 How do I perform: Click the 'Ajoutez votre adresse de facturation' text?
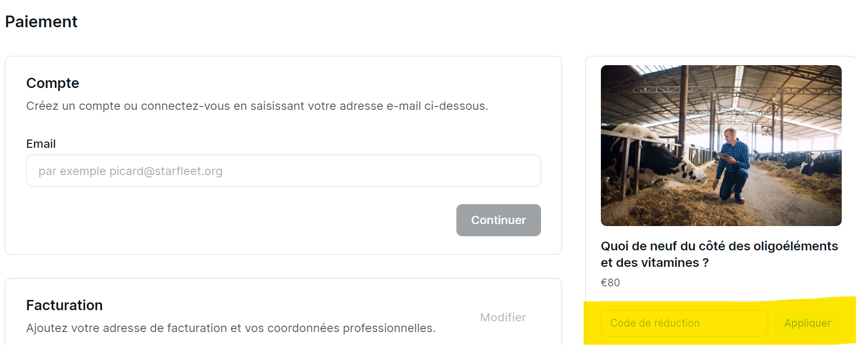click(231, 328)
